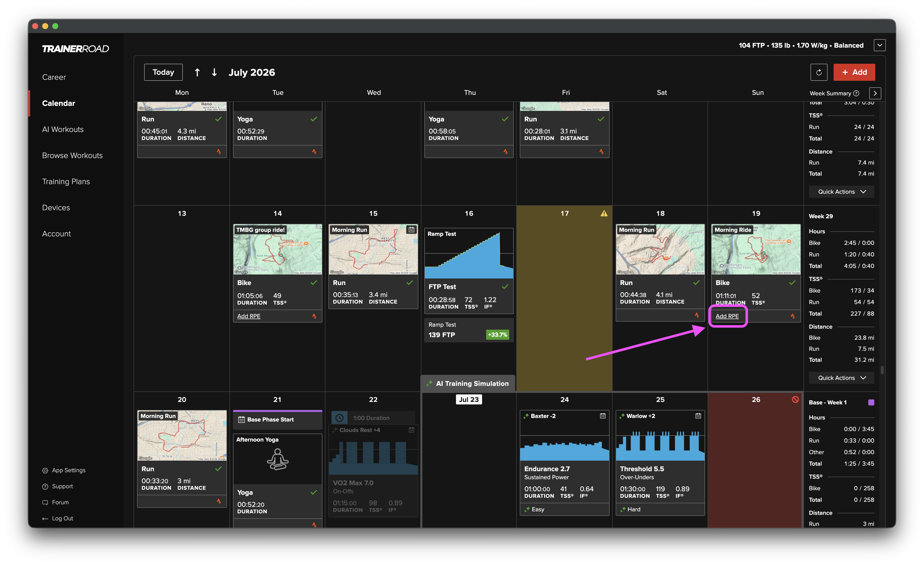Click orange activity icon on July 18 Run
Viewport: 924px width, 565px height.
697,315
